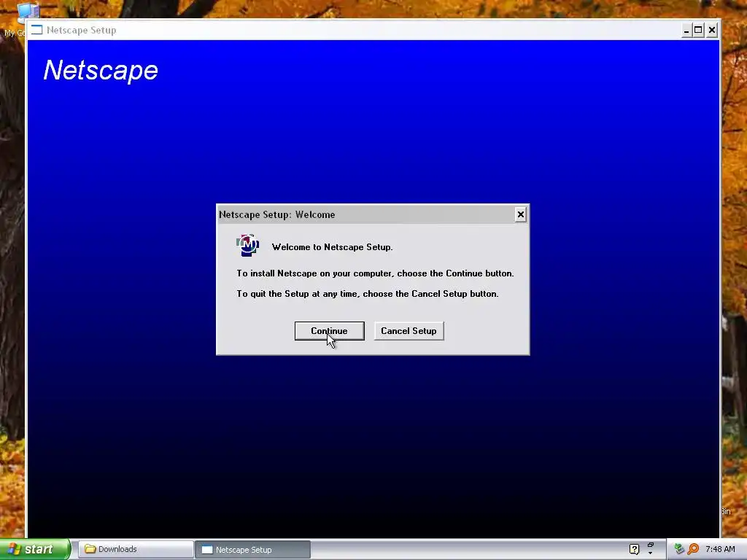The image size is (747, 560).
Task: Click the Continue button in Welcome dialog
Action: click(x=329, y=331)
